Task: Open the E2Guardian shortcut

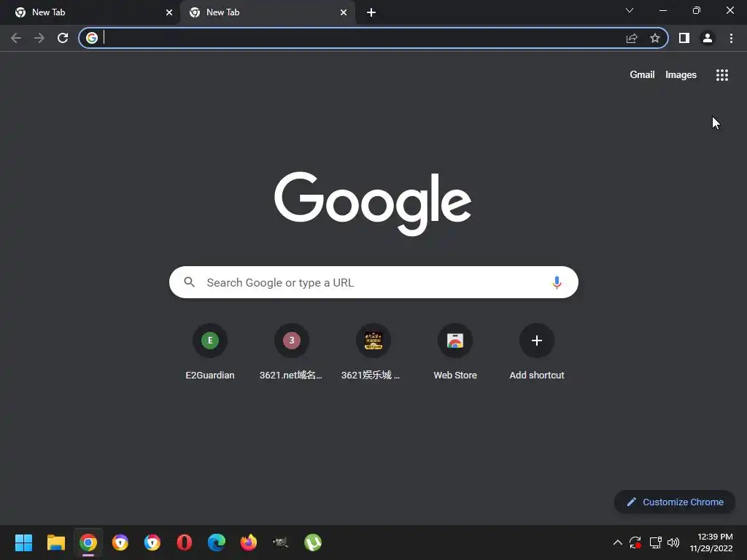Action: pyautogui.click(x=209, y=352)
